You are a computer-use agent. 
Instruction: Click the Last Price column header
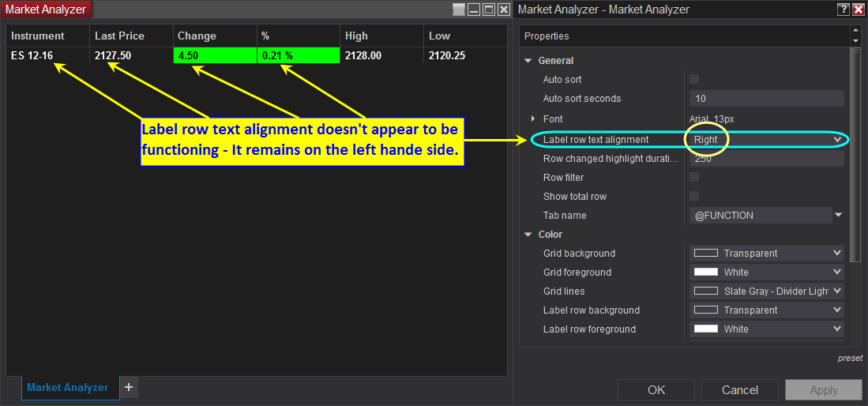pyautogui.click(x=132, y=36)
